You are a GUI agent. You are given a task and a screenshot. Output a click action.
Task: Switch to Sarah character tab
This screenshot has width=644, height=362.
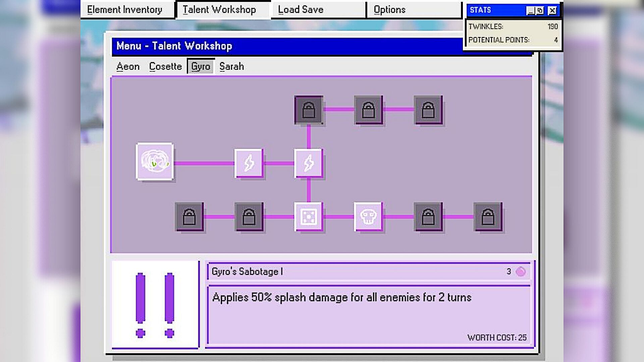point(231,66)
